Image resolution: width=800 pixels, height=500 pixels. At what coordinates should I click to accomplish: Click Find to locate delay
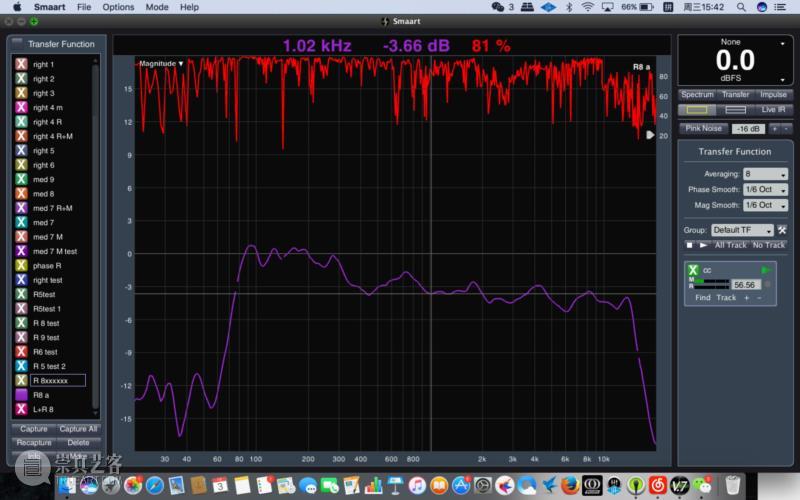point(702,297)
